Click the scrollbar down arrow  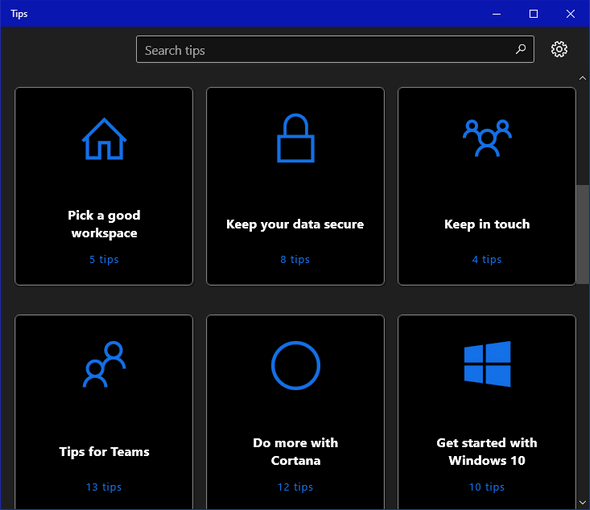tap(582, 502)
